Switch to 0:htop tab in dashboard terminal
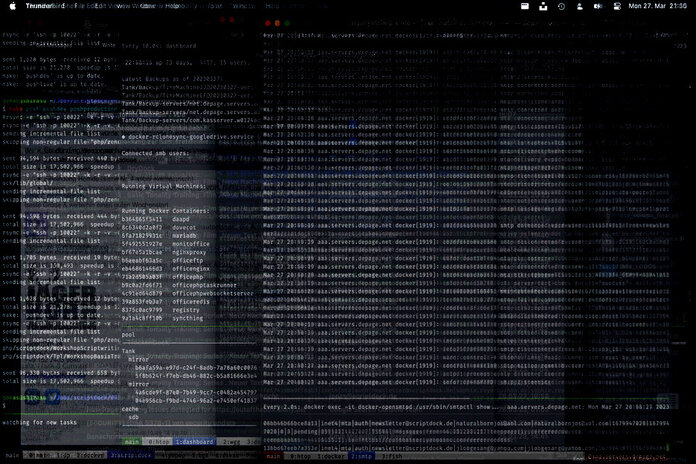Image resolution: width=696 pixels, height=464 pixels. (x=158, y=442)
